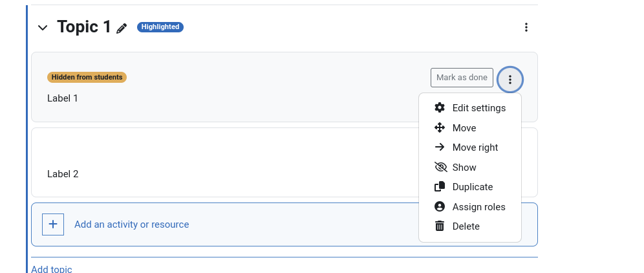
Task: Click the Delete trash can icon
Action: 440,226
